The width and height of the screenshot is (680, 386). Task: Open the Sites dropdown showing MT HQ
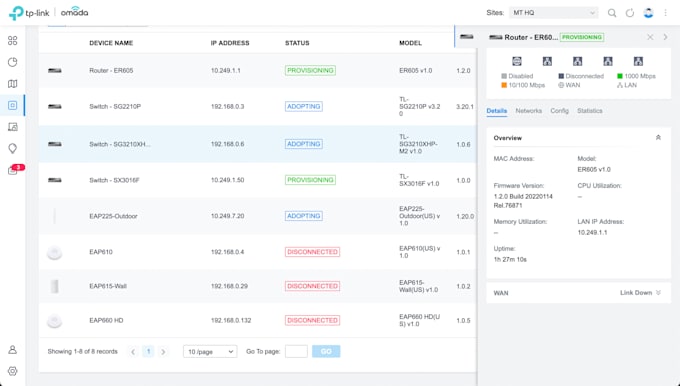(x=553, y=13)
